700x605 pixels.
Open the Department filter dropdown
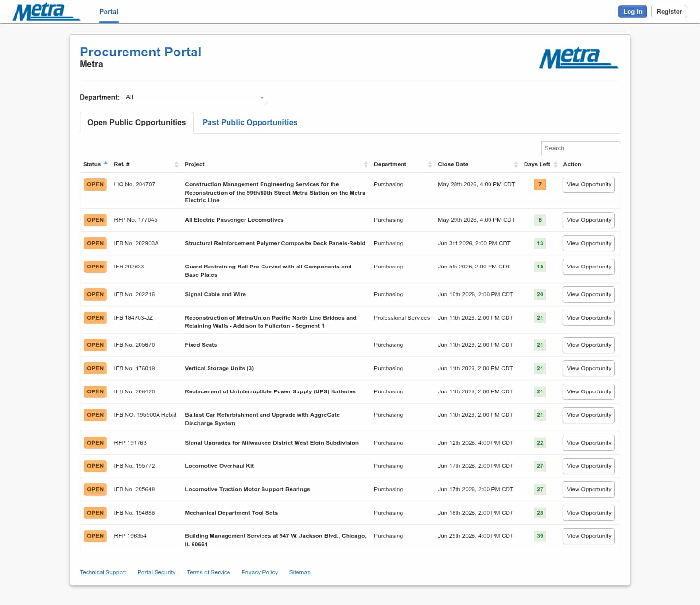pyautogui.click(x=194, y=97)
